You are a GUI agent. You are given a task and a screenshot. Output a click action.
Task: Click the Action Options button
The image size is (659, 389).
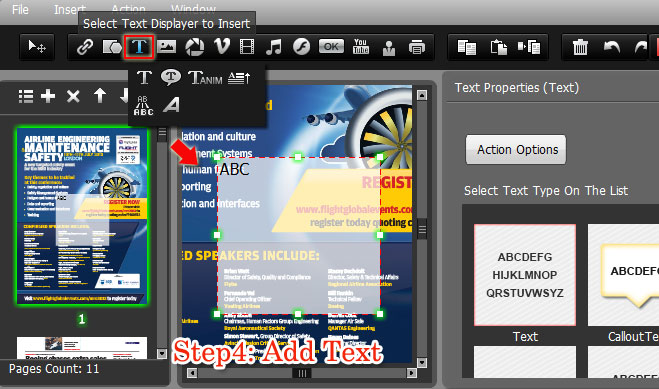click(516, 150)
